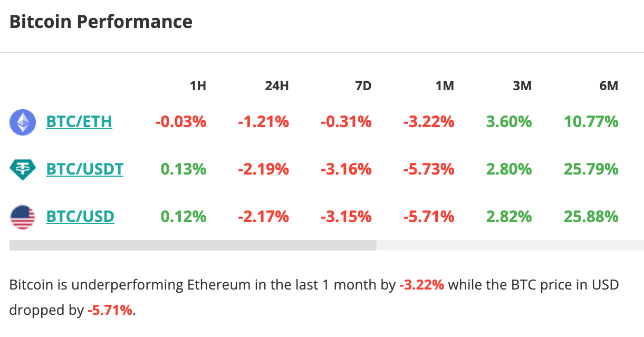644x337 pixels.
Task: Click the green USDT circle badge
Action: (22, 169)
